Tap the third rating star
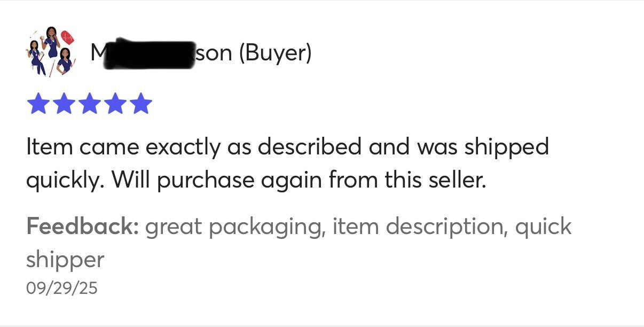The height and width of the screenshot is (327, 644). 89,104
